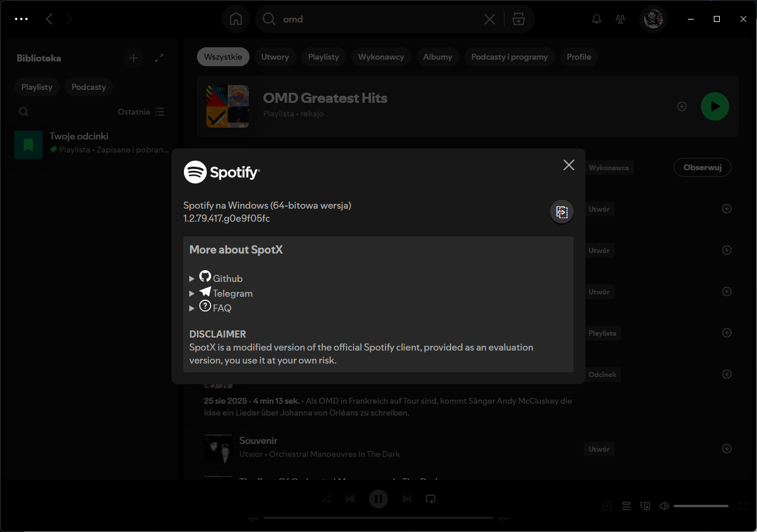757x532 pixels.
Task: Click the "DISCLAIMER" label
Action: 218,334
